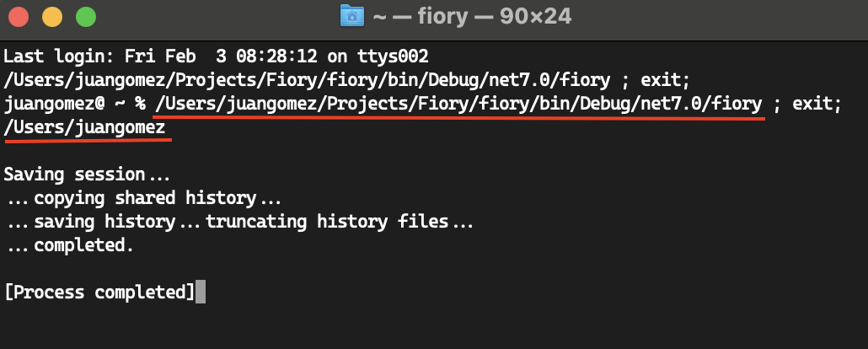Click the "[Process completed]" message

[99, 292]
